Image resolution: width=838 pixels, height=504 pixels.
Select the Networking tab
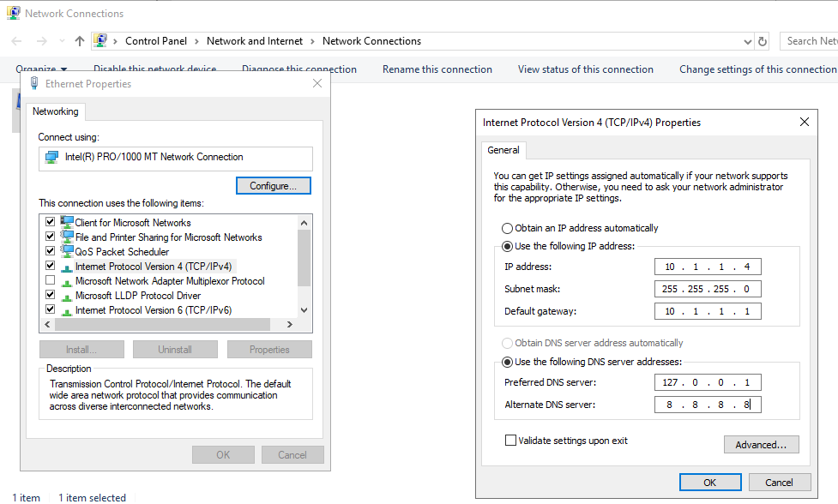click(x=56, y=111)
